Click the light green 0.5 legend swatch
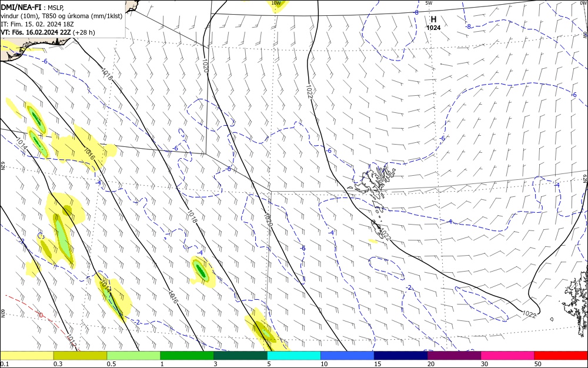 [133, 355]
